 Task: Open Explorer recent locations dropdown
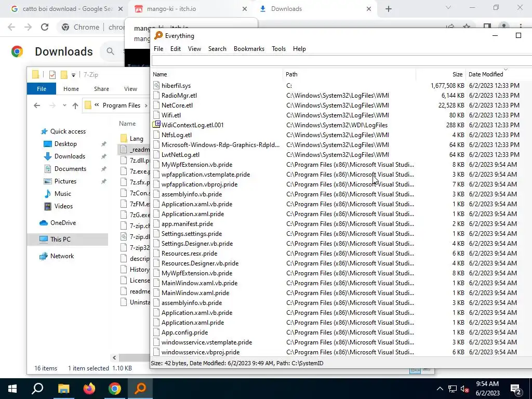[64, 105]
